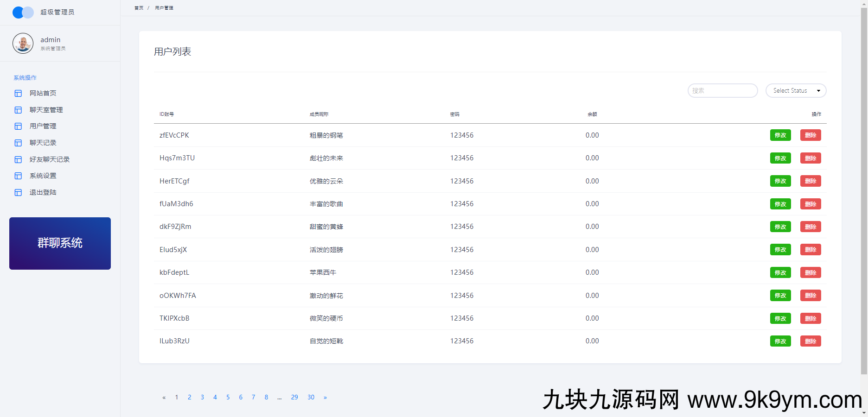Viewport: 868px width, 417px height.
Task: Select 用户管理 in the breadcrumb trail
Action: [x=163, y=7]
